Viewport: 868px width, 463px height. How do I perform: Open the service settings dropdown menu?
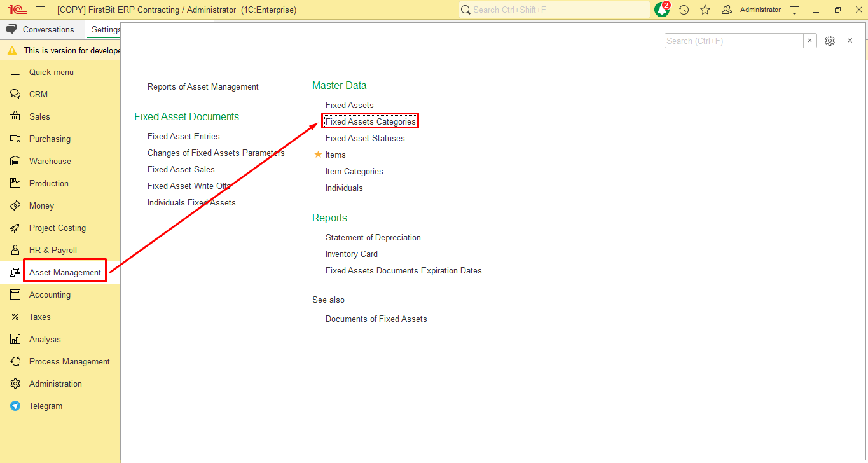794,10
